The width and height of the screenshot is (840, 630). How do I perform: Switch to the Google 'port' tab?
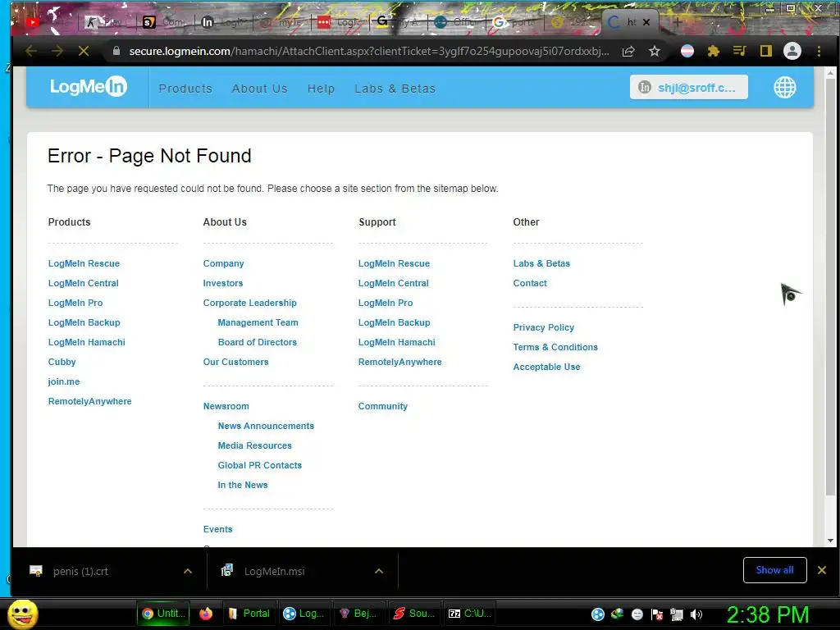pyautogui.click(x=514, y=22)
